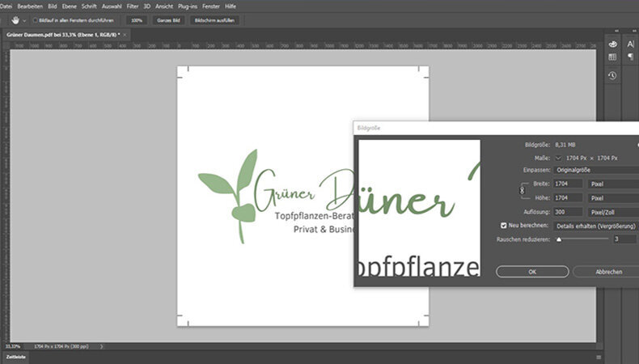Open the Paragraph panel icon
The width and height of the screenshot is (639, 364).
click(629, 57)
